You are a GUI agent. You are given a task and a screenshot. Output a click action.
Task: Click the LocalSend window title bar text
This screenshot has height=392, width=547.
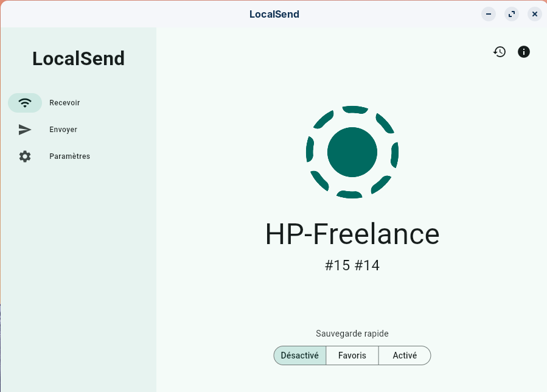[x=274, y=14]
